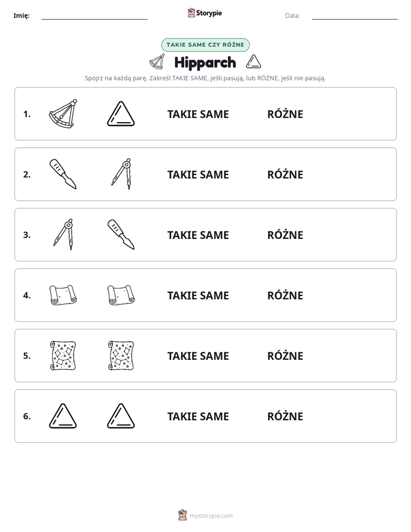The image size is (411, 532).
Task: Choose TAKIE SAME for pair 6
Action: tap(198, 417)
